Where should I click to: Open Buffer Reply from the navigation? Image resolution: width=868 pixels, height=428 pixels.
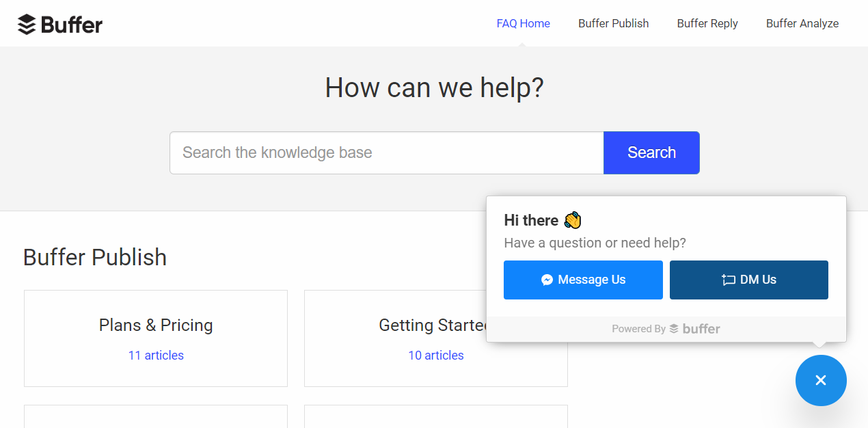[707, 23]
